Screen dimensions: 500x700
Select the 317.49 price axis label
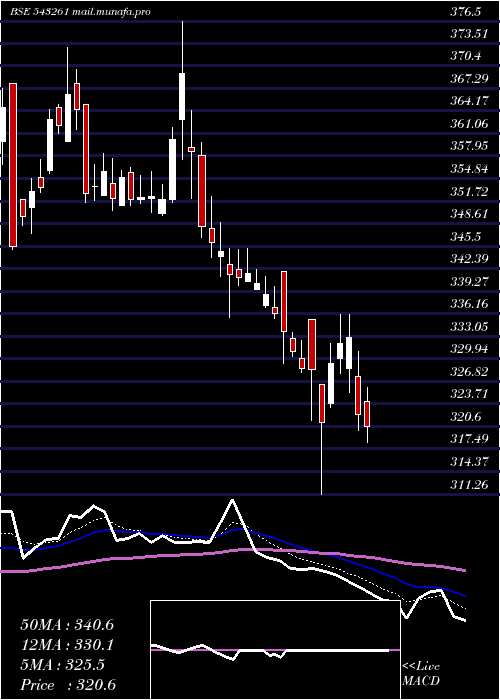(469, 439)
